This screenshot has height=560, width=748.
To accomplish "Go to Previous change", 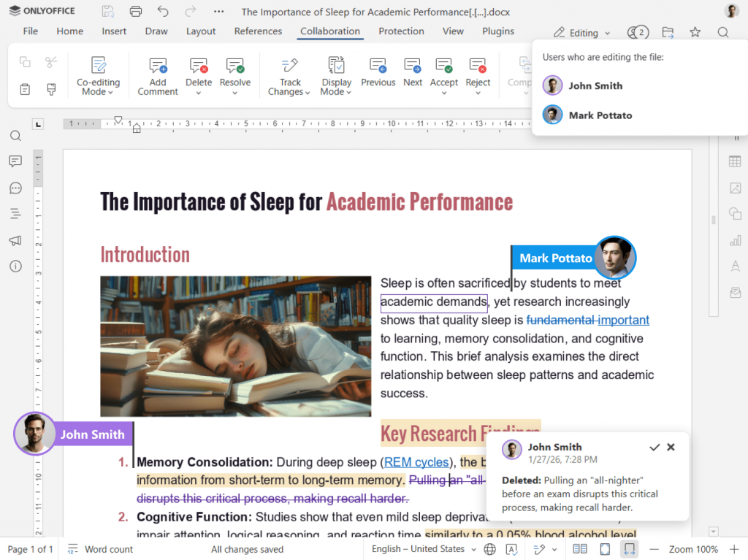I will coord(378,66).
